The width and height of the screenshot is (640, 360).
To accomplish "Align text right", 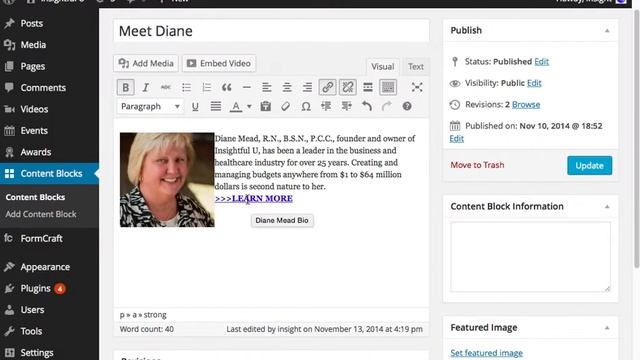I will (307, 87).
